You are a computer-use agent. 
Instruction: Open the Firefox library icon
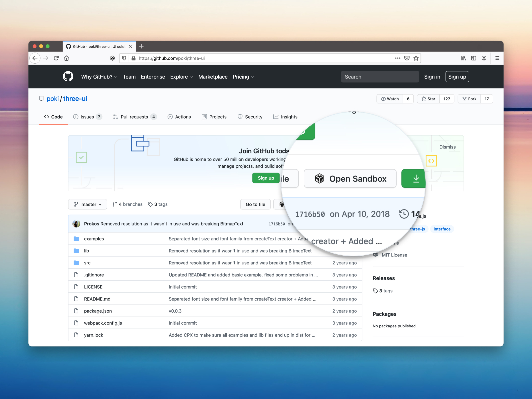[463, 58]
